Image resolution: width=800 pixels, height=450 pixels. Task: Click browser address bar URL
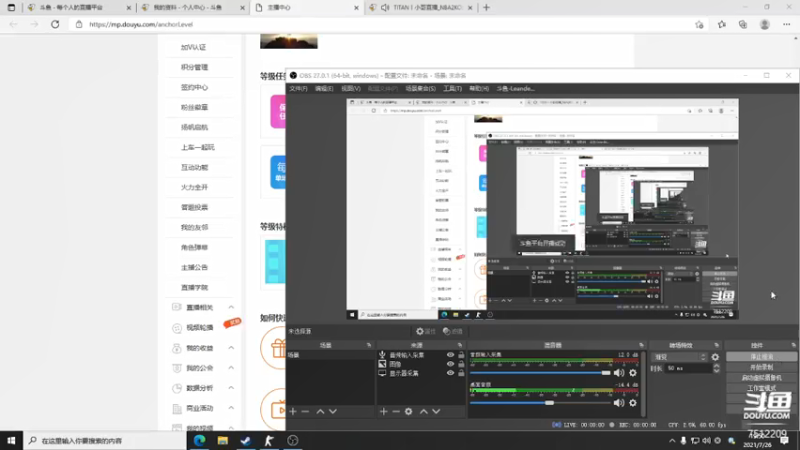click(x=141, y=24)
